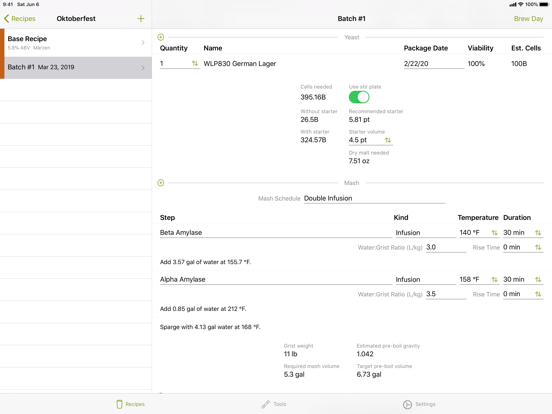Select WLP830 German Lager yeast name
The width and height of the screenshot is (552, 414).
point(240,64)
